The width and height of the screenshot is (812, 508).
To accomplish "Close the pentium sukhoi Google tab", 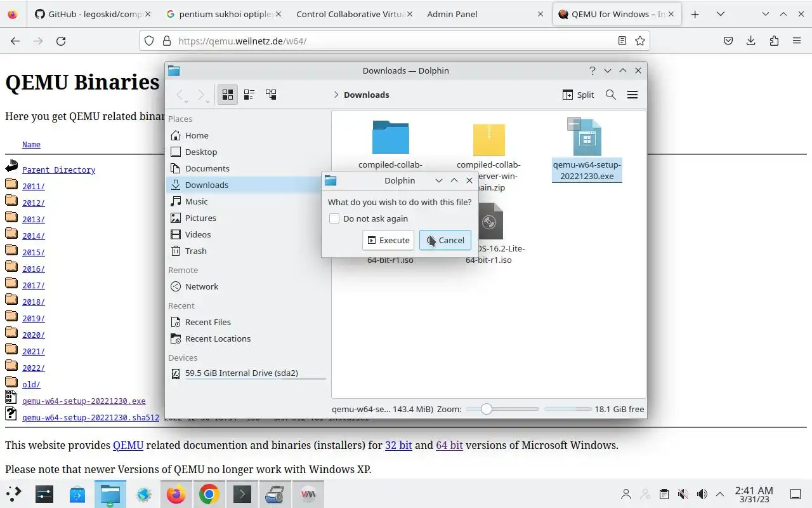I will point(278,14).
